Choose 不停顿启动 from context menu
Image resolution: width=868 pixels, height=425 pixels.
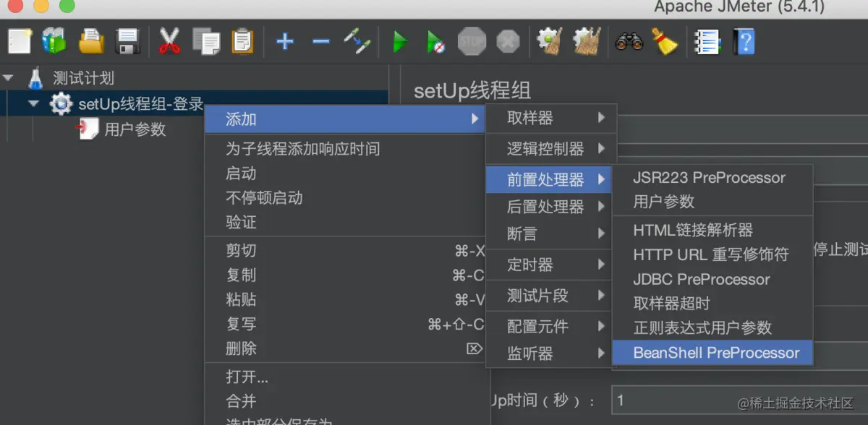coord(344,197)
